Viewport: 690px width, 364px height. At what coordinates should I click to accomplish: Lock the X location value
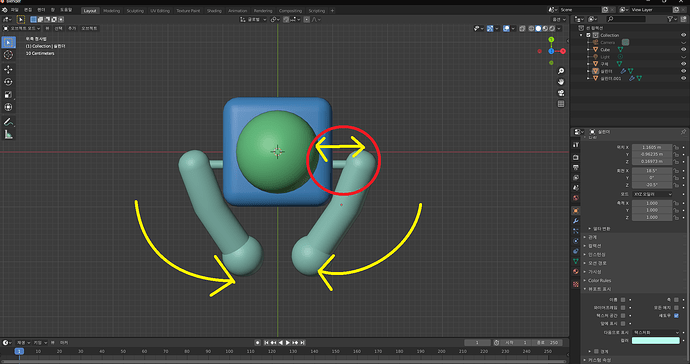pyautogui.click(x=676, y=147)
